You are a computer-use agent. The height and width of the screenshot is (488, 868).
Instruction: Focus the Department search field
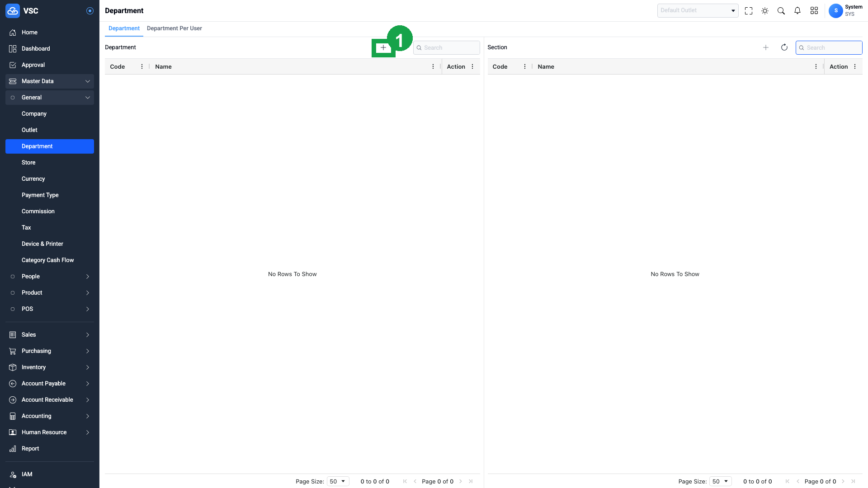tap(447, 48)
